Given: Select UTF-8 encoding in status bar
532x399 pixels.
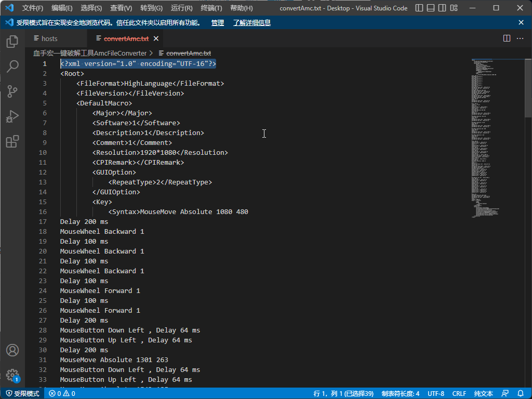Looking at the screenshot, I should point(436,394).
